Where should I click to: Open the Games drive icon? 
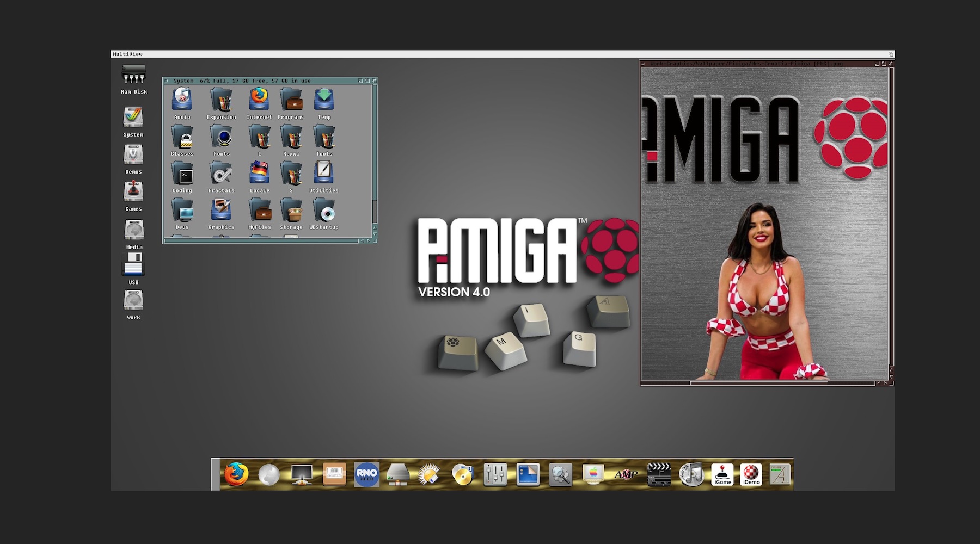133,192
